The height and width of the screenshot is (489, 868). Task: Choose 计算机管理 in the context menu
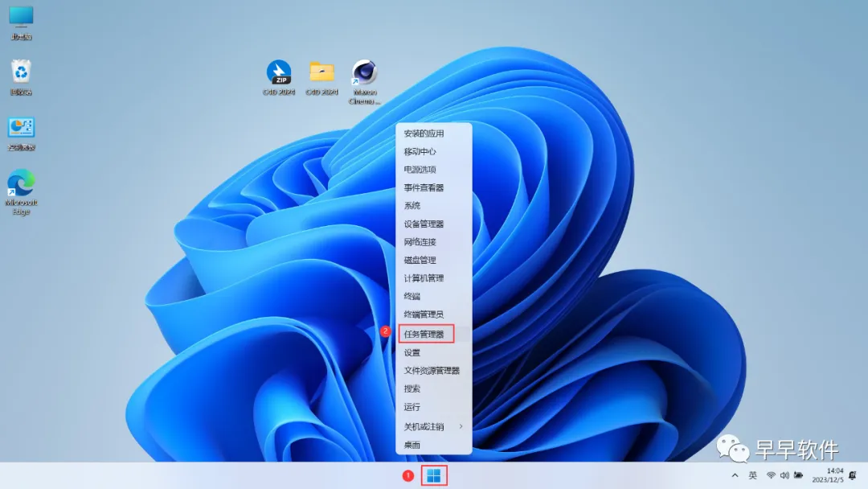pyautogui.click(x=434, y=278)
